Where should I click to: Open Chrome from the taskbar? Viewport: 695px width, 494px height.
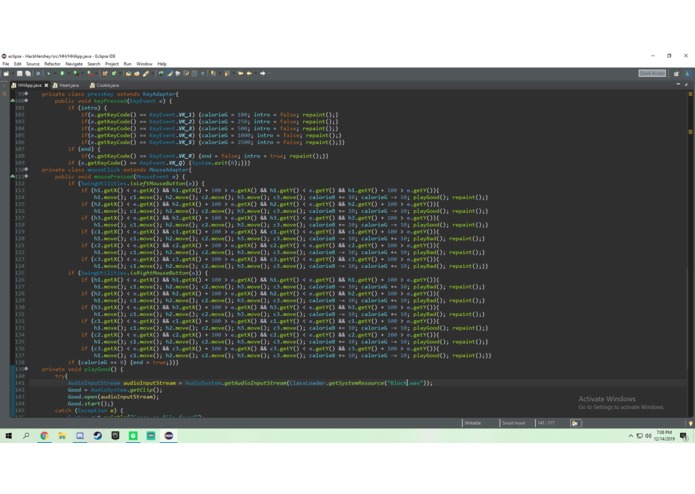click(44, 436)
